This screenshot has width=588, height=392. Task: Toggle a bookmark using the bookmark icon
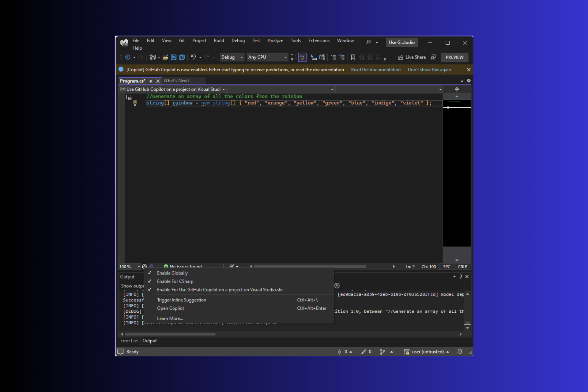click(353, 57)
